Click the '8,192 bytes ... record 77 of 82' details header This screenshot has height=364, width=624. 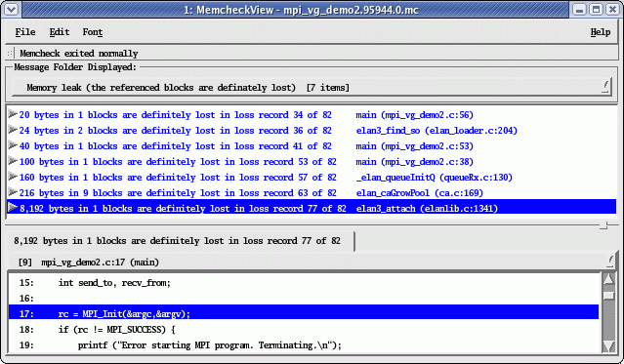[177, 241]
